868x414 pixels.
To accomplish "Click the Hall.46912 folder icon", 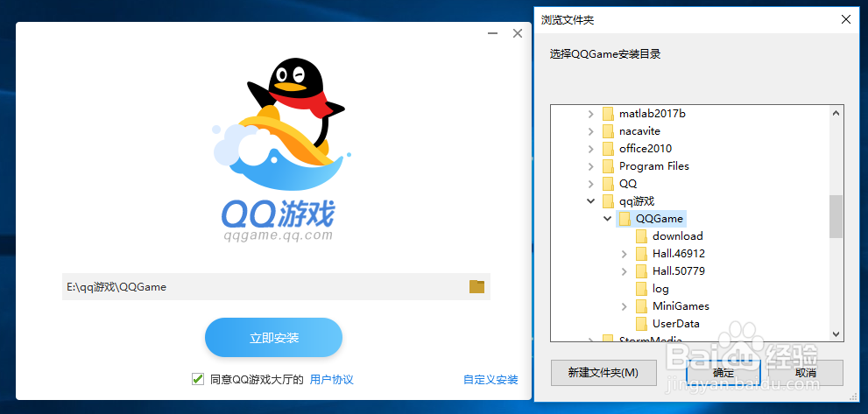I will click(x=642, y=254).
